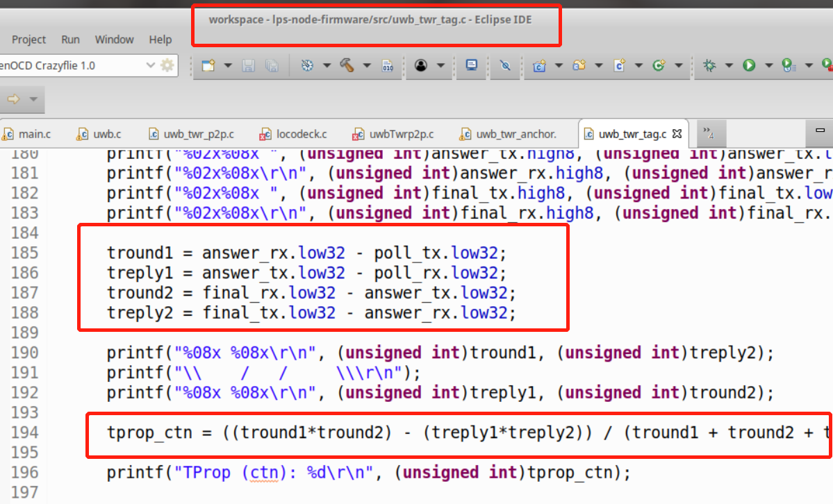Click the Forward navigation arrow icon
The image size is (833, 504).
point(13,99)
